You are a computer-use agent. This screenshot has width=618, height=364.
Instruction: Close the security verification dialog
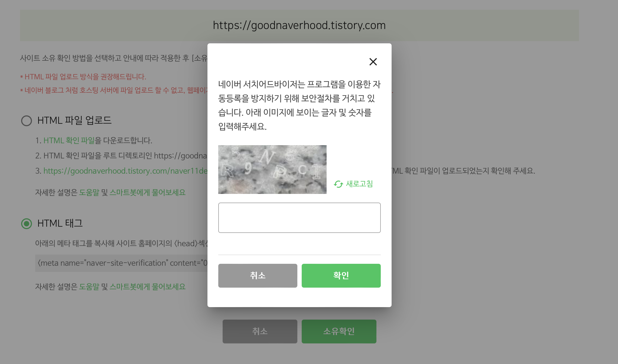[373, 62]
